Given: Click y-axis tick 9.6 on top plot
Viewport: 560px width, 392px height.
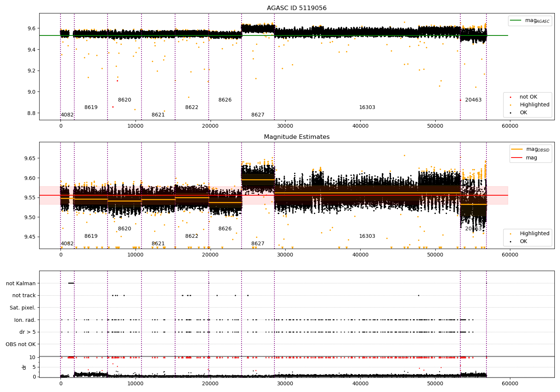Looking at the screenshot, I should pyautogui.click(x=31, y=29).
